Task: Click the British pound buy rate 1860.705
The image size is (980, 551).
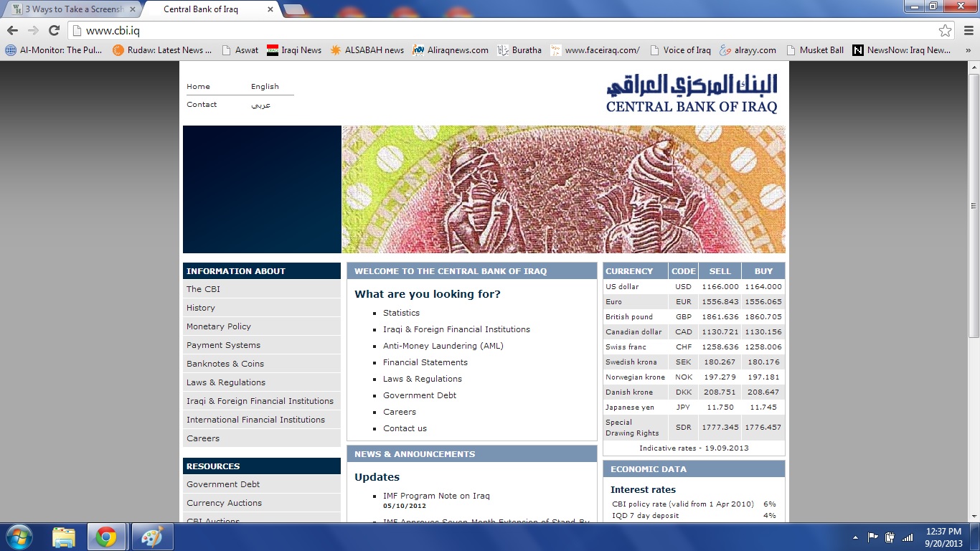Action: pos(763,317)
